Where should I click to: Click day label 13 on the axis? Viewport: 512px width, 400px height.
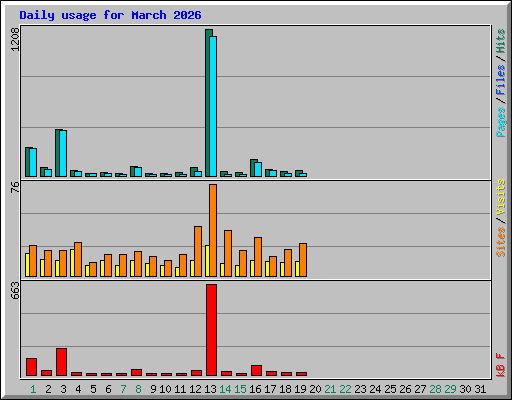pos(210,389)
